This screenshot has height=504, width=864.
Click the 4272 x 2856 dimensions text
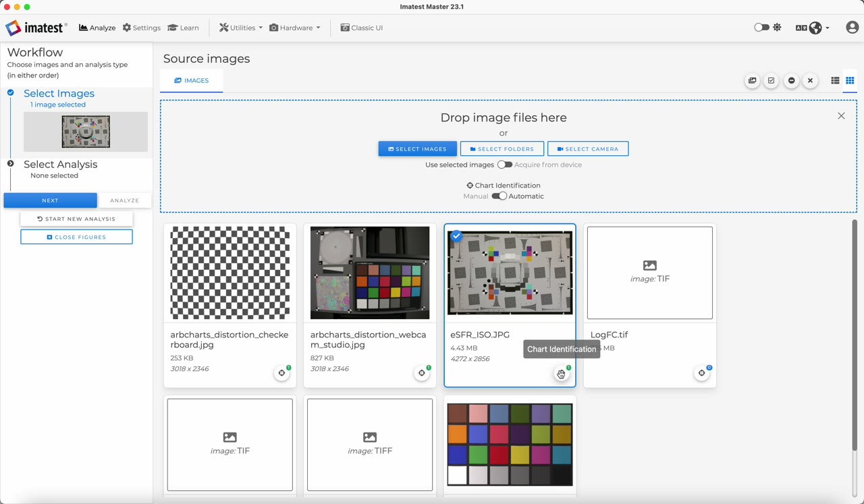(x=470, y=359)
